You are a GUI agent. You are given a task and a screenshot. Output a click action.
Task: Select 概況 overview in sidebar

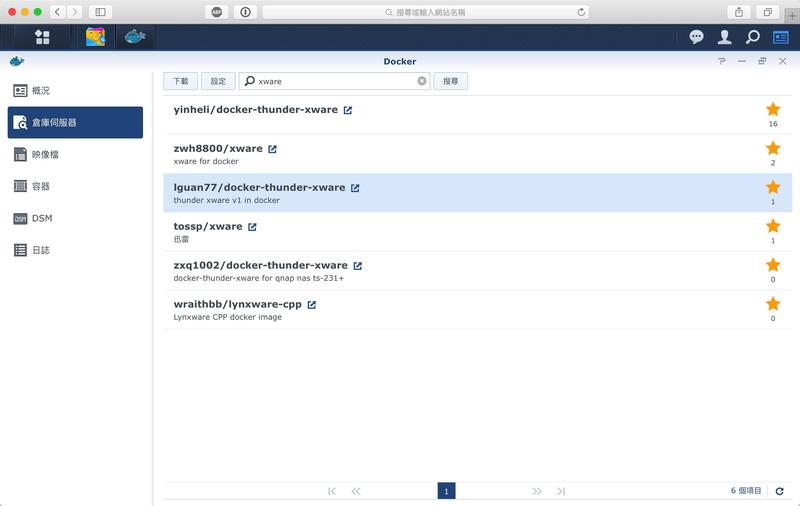click(x=76, y=91)
